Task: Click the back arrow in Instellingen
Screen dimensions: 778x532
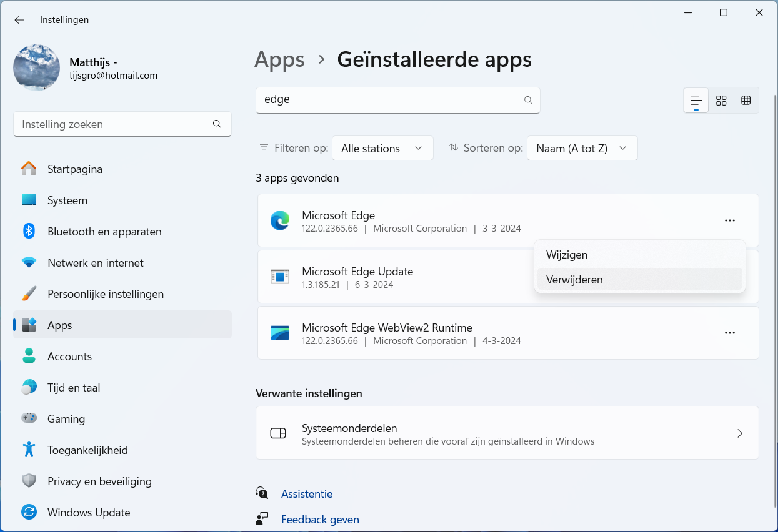Action: (19, 20)
